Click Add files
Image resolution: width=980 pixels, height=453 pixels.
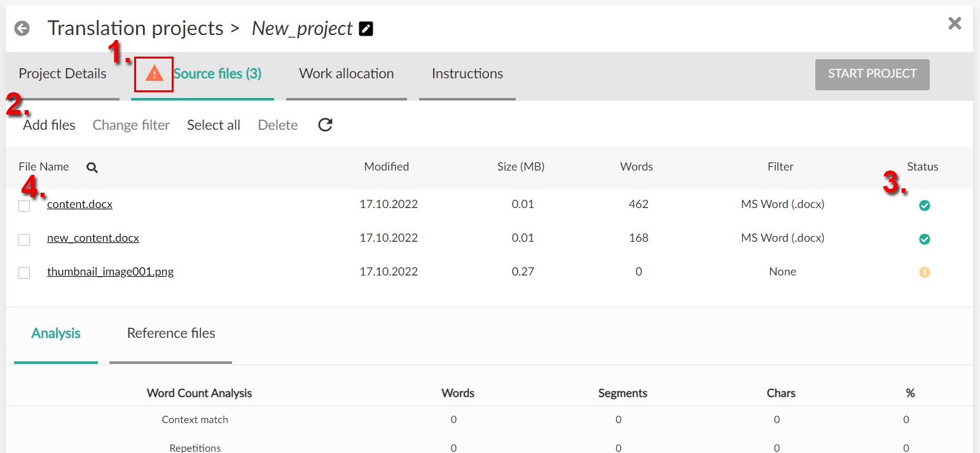[x=49, y=125]
